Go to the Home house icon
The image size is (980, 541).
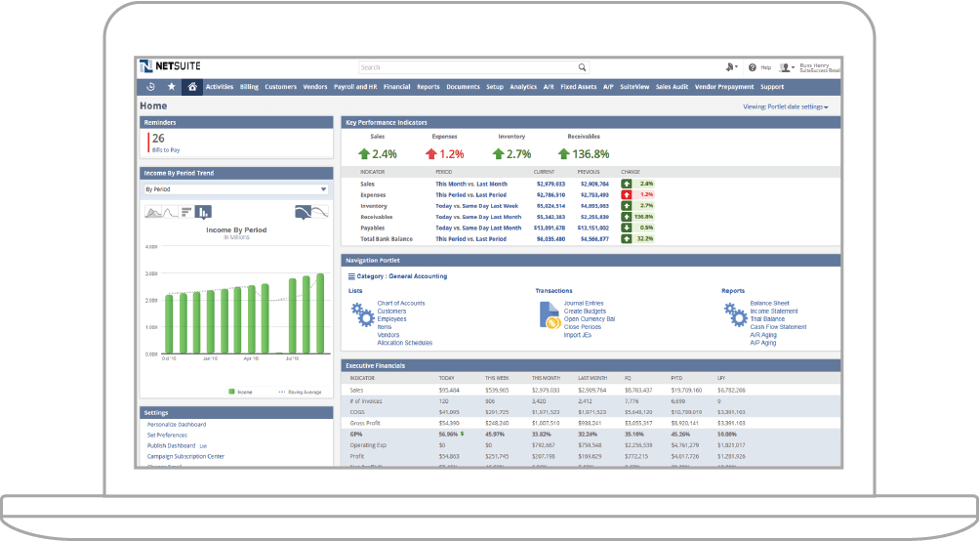[192, 87]
